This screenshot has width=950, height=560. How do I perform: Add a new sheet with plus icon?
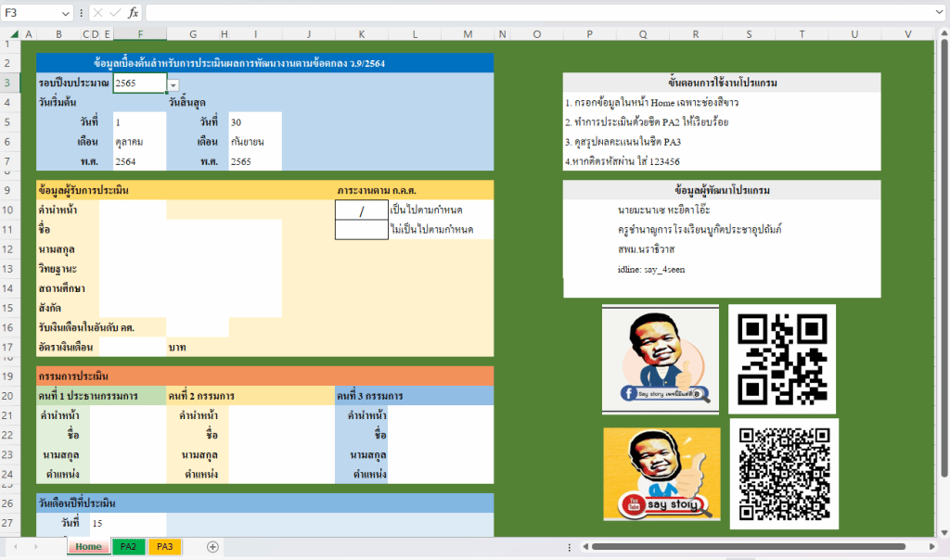(212, 547)
